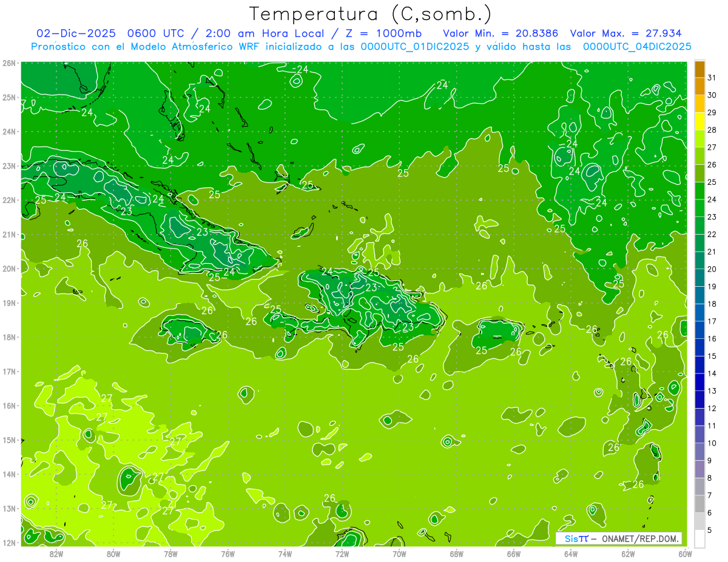Click the 'ONAMET/REP.DOM.' credit label

click(641, 538)
